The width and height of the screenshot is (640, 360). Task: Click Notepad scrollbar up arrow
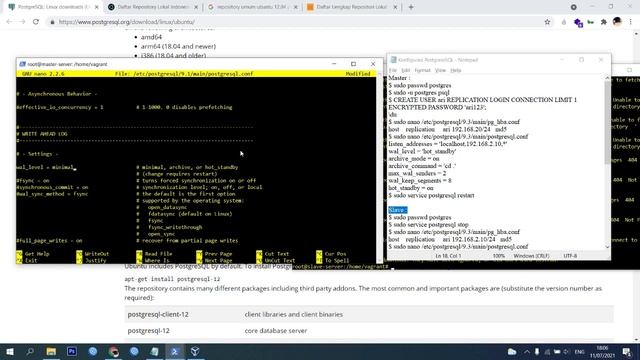tap(607, 78)
